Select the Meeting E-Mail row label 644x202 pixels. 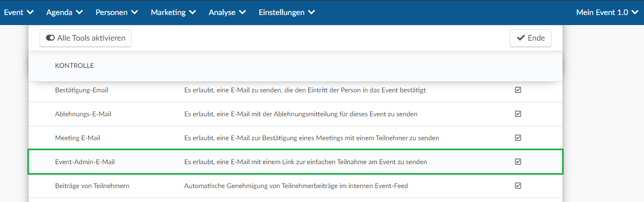coord(78,138)
